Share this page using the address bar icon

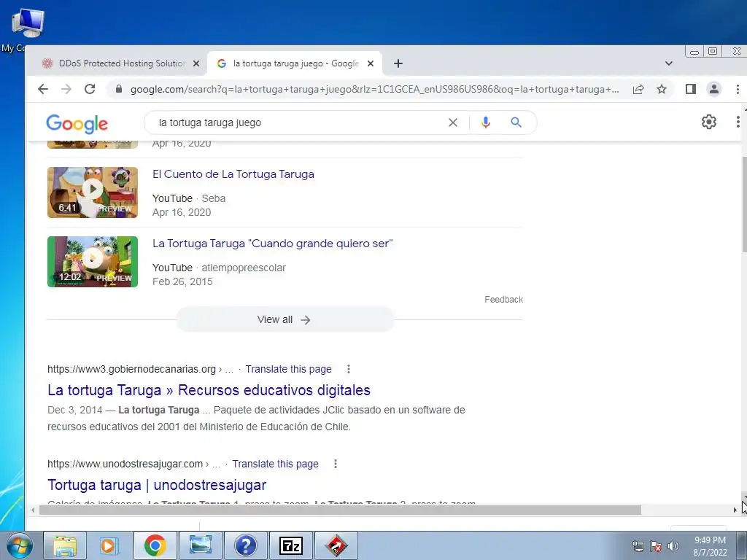(638, 89)
